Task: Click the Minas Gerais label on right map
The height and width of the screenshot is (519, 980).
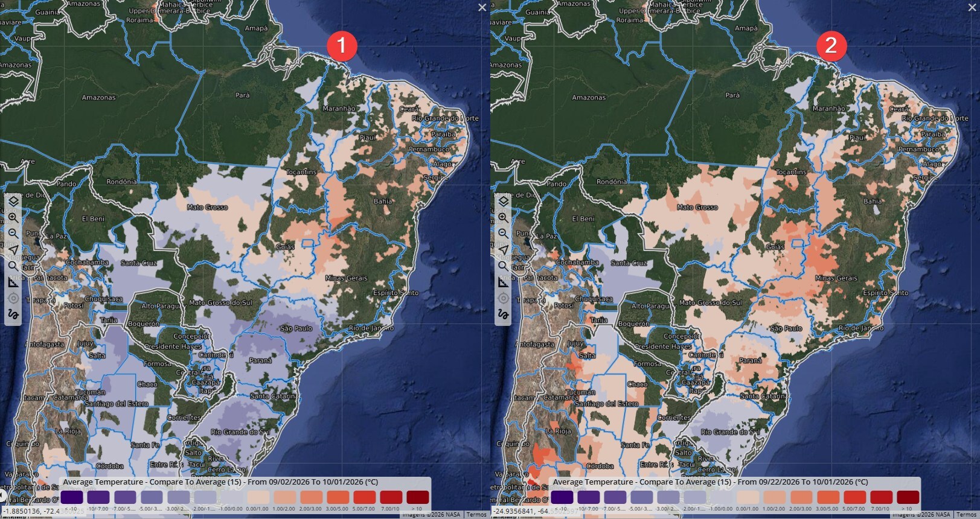Action: point(836,278)
